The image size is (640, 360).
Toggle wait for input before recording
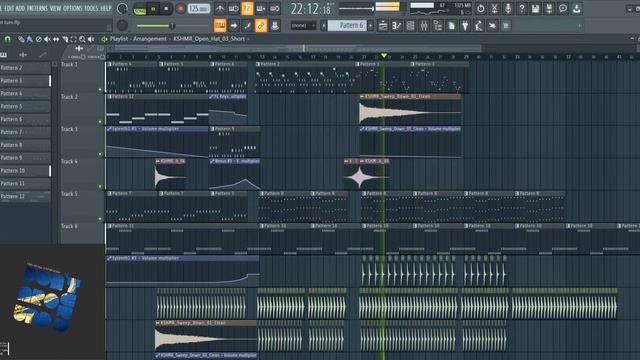point(234,8)
